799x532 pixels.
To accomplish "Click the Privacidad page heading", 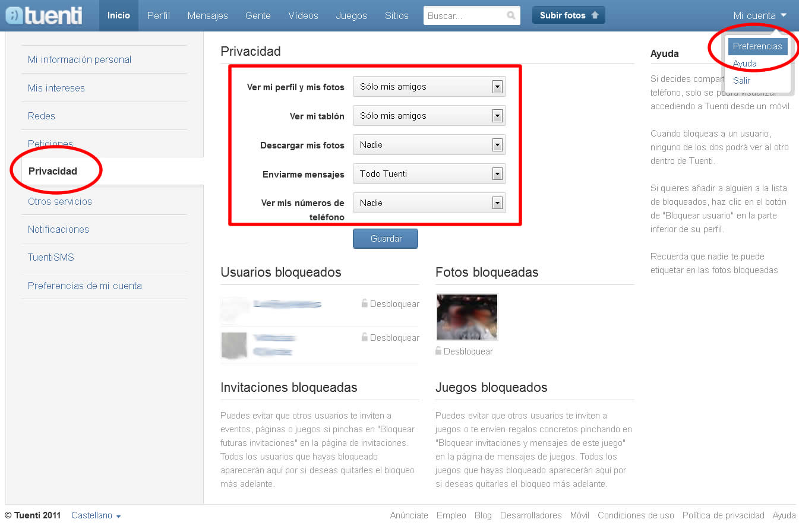I will 250,52.
